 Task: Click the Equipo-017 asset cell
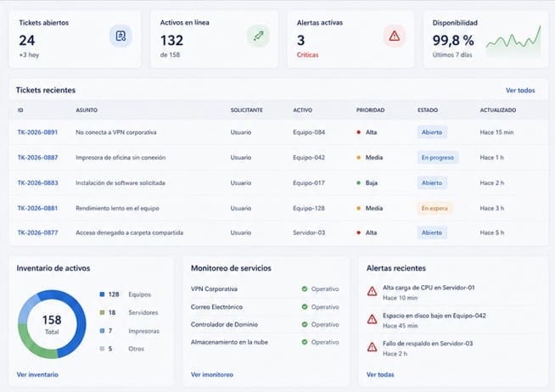309,183
